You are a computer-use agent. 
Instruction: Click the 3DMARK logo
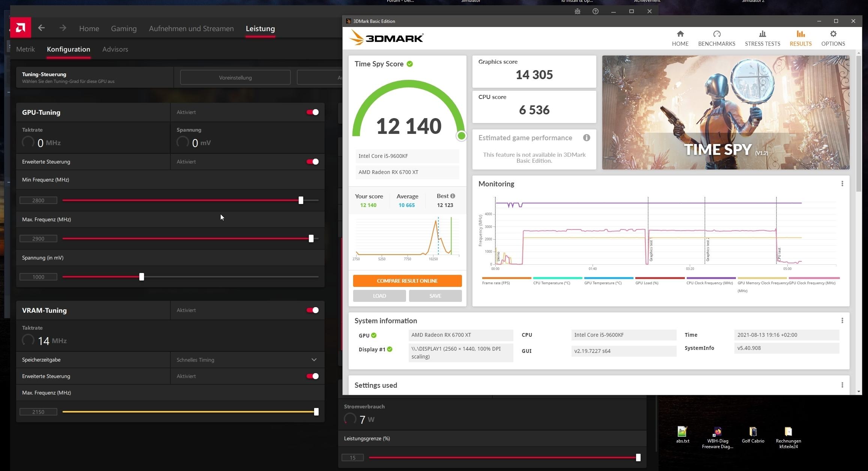click(386, 37)
